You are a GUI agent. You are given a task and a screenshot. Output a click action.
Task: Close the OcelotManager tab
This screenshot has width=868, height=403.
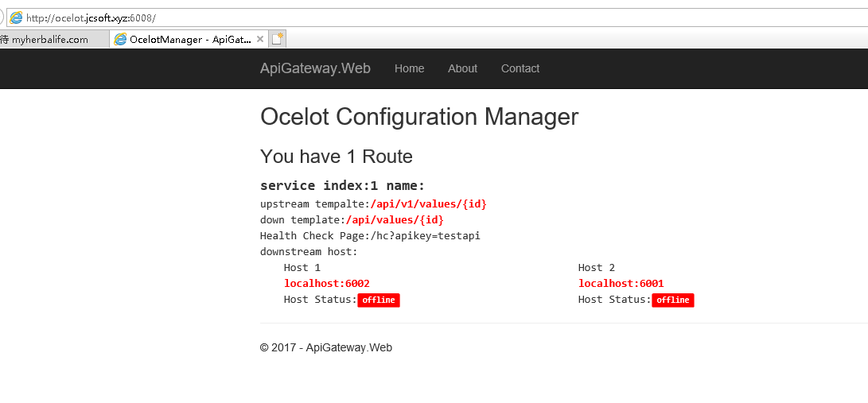pos(259,39)
